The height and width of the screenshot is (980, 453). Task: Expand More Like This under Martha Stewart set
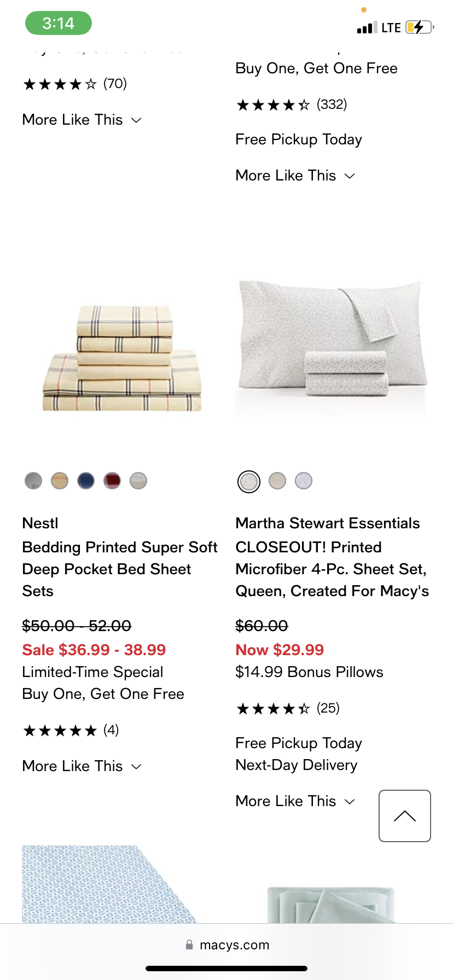(295, 801)
